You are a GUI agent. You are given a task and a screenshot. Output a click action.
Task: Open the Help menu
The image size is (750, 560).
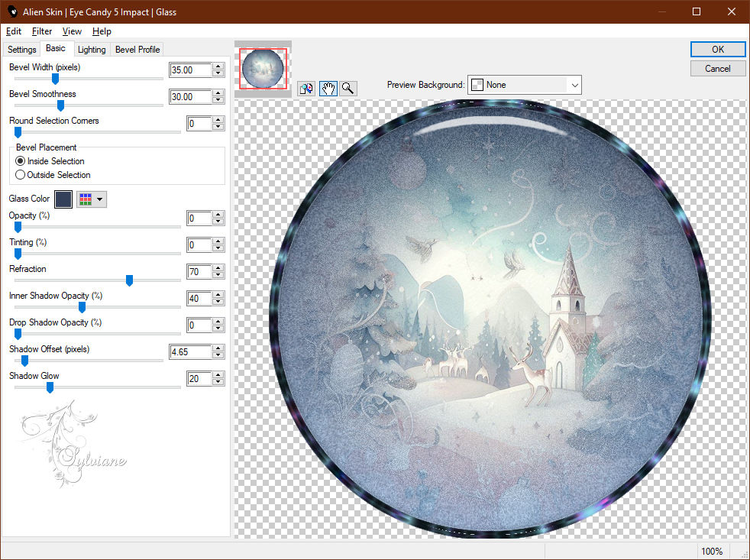tap(102, 31)
